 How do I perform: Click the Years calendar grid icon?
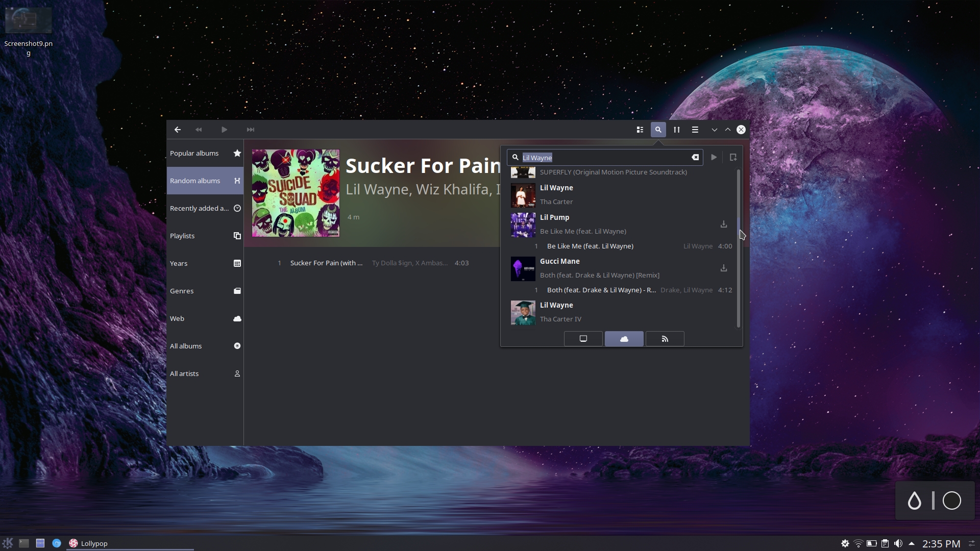[x=237, y=263]
